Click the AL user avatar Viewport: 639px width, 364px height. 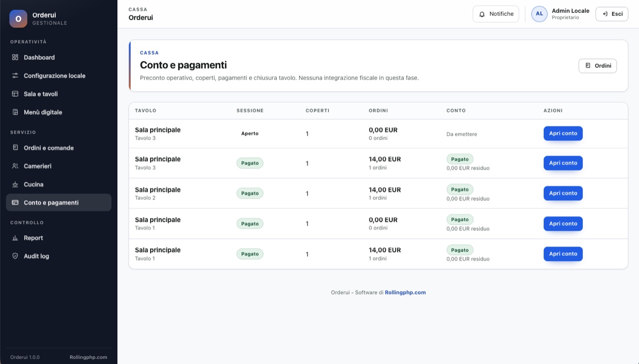pyautogui.click(x=539, y=14)
